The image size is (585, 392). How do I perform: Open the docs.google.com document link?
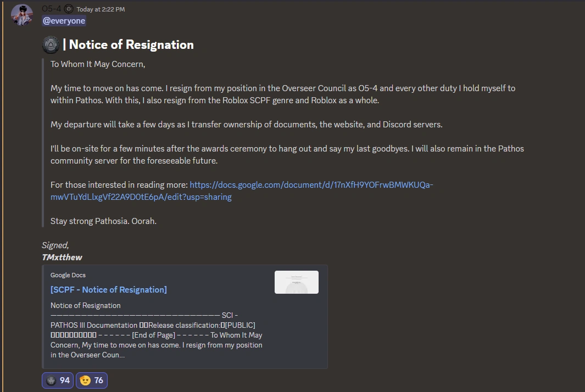242,191
